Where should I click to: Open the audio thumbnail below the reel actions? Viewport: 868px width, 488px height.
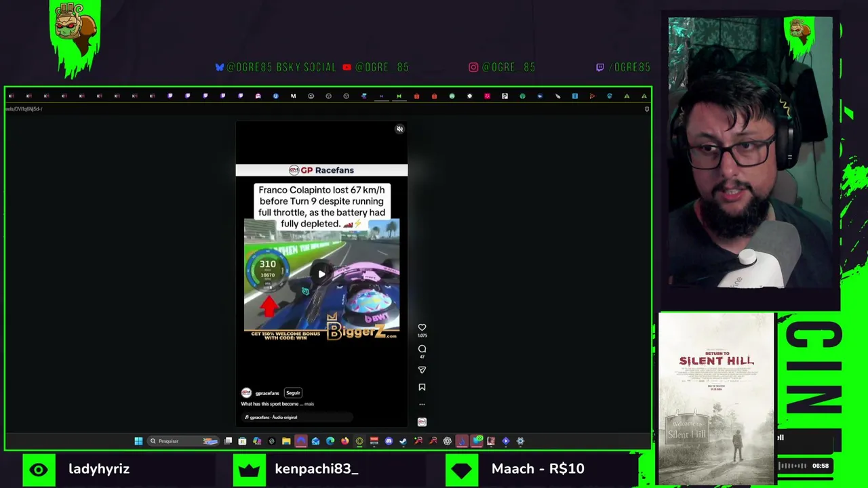click(422, 422)
